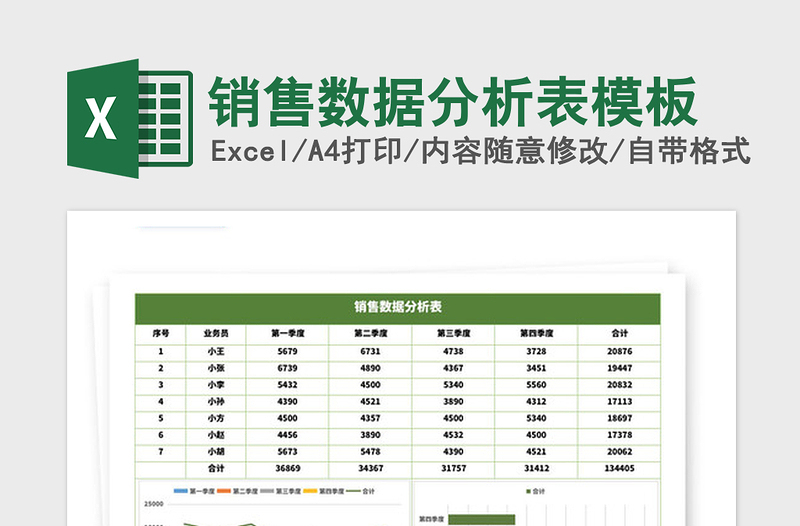Select cell with value 5679
This screenshot has height=526, width=800.
(288, 352)
